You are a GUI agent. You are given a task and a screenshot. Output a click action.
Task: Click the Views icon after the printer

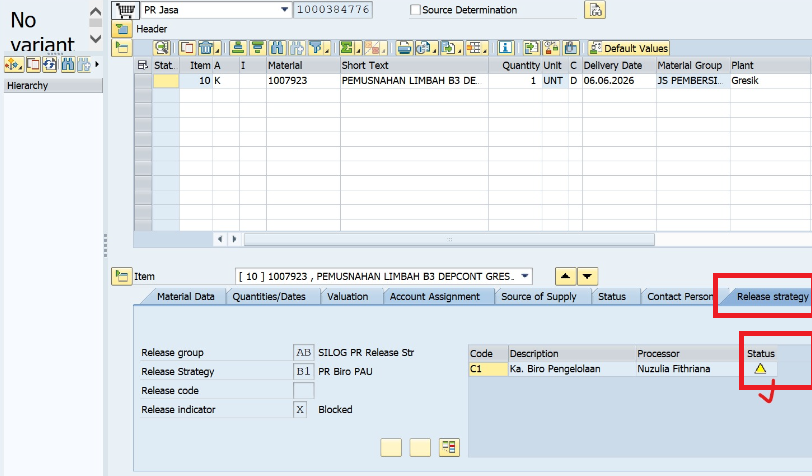426,48
